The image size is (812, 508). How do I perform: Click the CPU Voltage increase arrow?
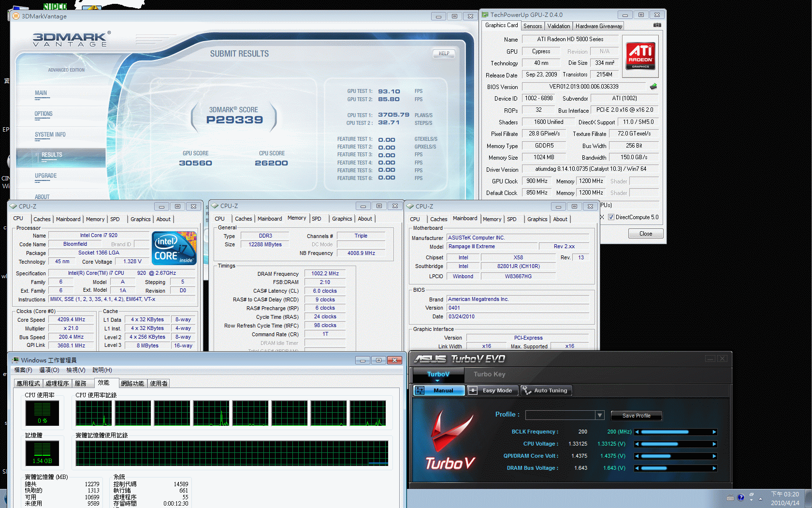click(714, 444)
